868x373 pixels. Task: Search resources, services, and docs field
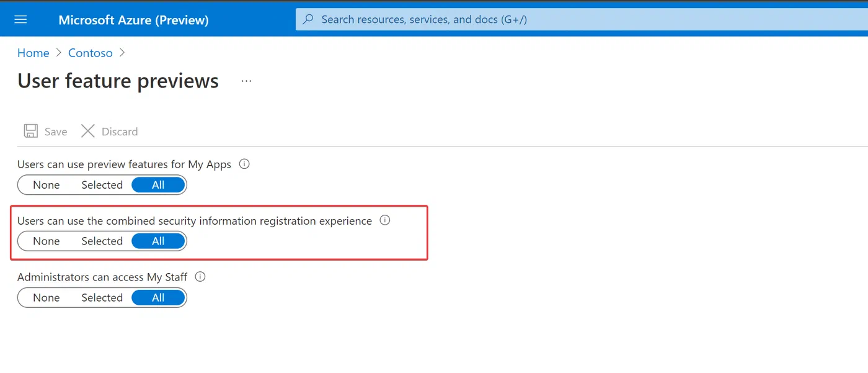(582, 19)
